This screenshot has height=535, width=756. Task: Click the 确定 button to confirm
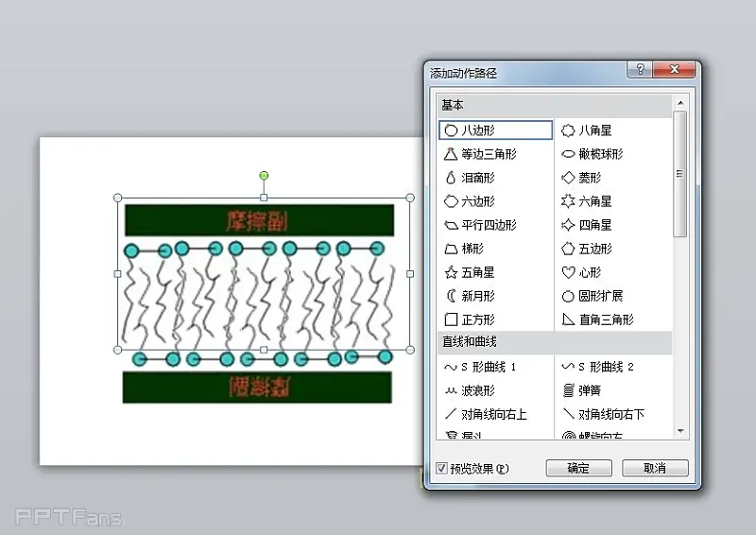[578, 468]
